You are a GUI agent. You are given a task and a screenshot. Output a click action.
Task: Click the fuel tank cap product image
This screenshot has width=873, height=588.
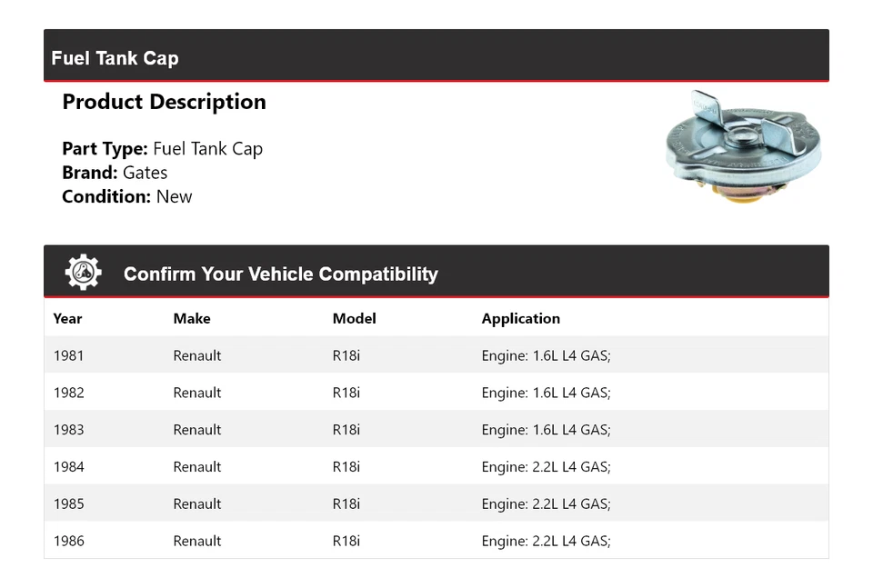point(742,145)
